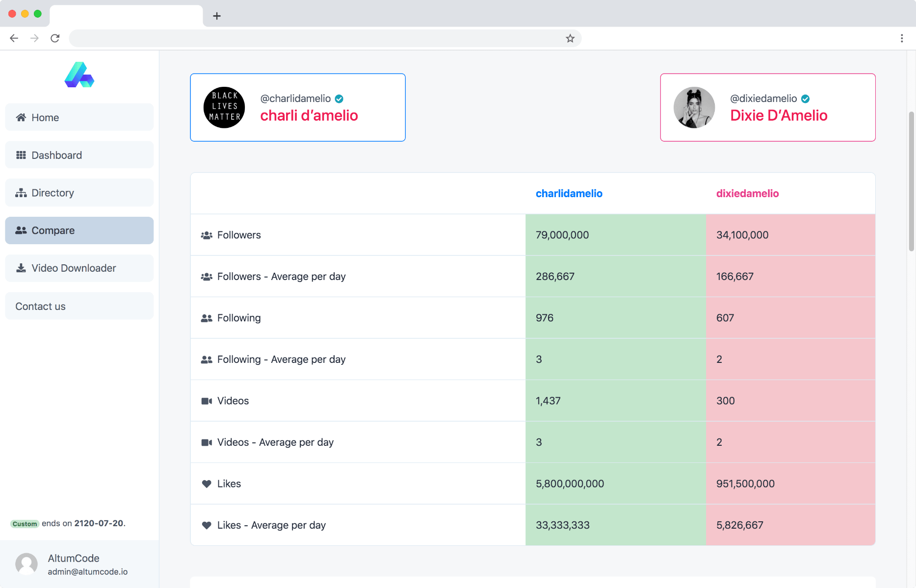This screenshot has height=588, width=916.
Task: Bookmark page using star icon
Action: [570, 38]
